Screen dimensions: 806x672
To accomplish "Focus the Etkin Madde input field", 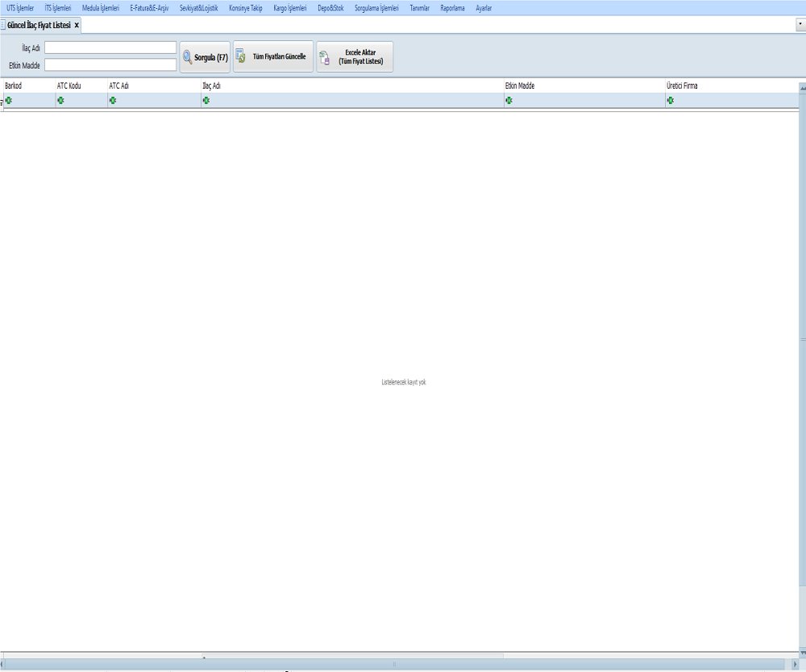I will [x=110, y=64].
